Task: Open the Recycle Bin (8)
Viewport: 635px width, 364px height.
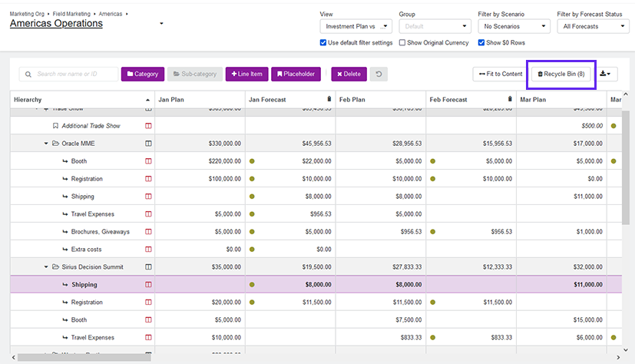Action: point(561,74)
